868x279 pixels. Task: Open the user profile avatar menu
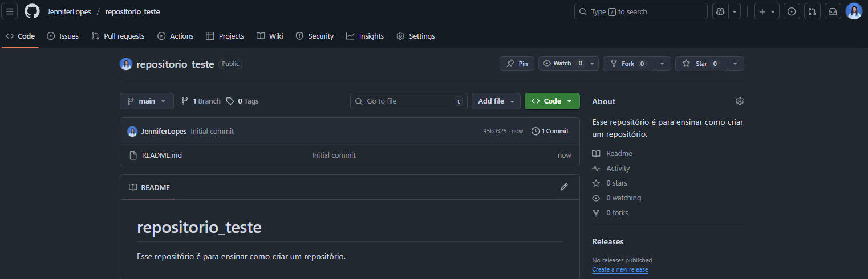(x=853, y=11)
